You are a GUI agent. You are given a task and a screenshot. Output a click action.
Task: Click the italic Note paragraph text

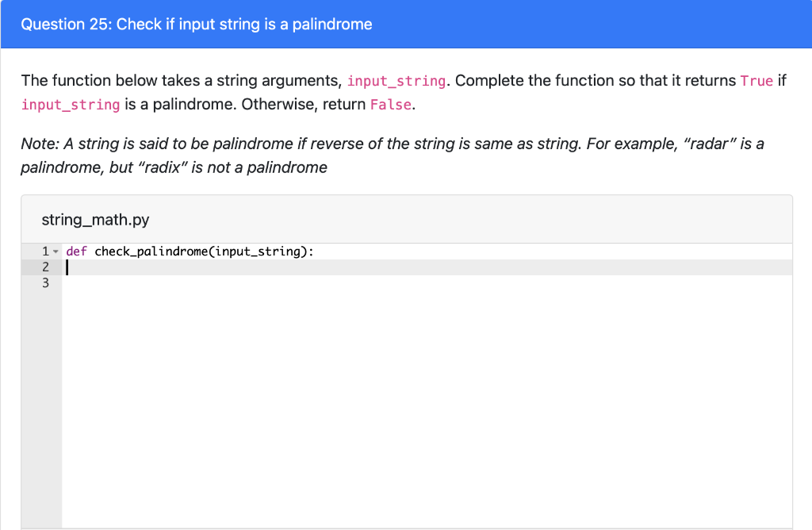[x=238, y=144]
